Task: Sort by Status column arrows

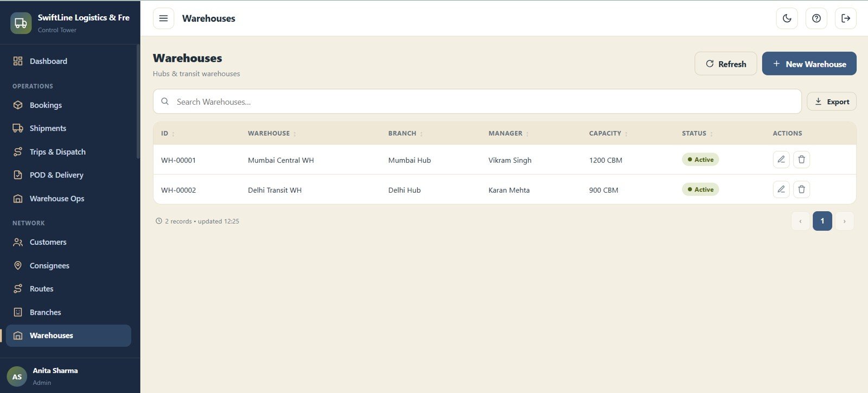Action: (x=712, y=134)
